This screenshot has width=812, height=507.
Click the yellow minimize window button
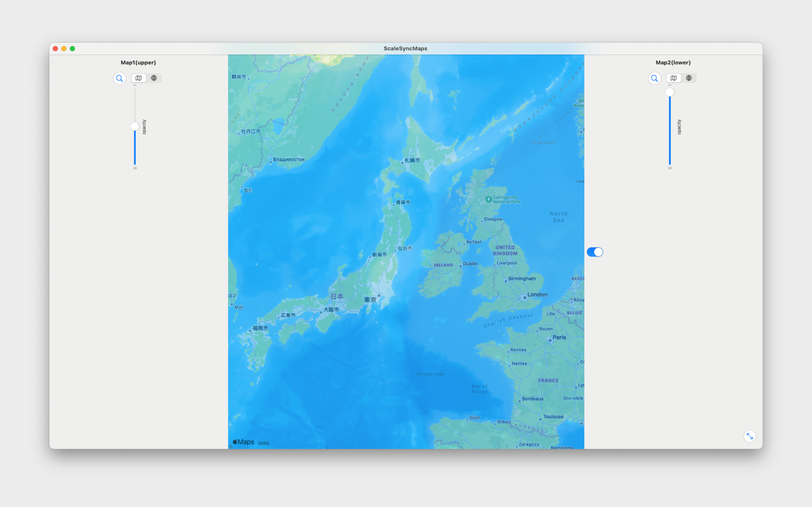64,48
